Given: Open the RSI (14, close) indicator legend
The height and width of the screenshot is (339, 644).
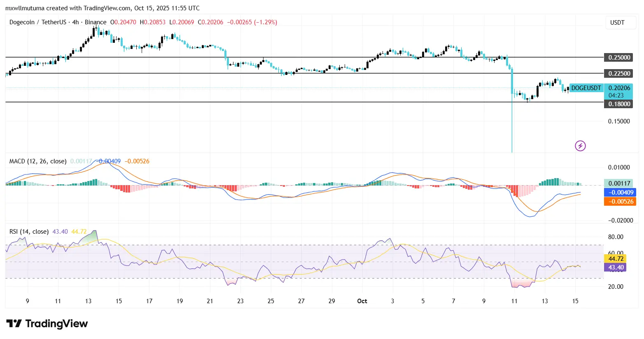Looking at the screenshot, I should coord(29,232).
